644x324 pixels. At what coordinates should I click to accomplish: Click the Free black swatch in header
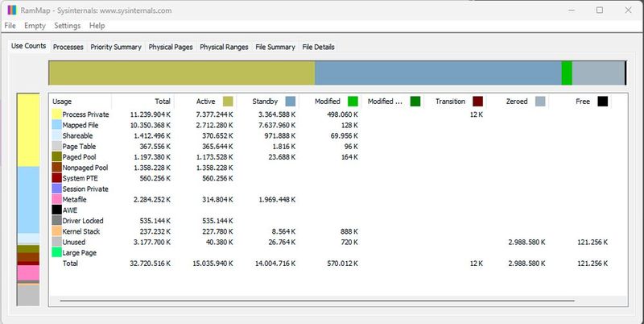602,101
